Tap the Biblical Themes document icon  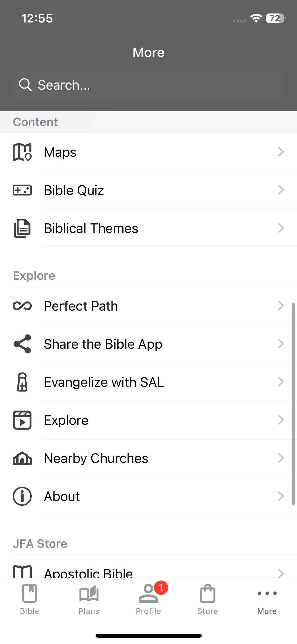click(x=22, y=228)
